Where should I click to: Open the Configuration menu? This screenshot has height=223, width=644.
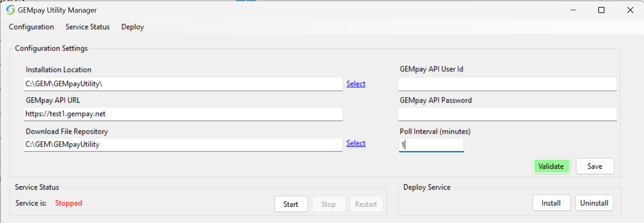click(31, 27)
